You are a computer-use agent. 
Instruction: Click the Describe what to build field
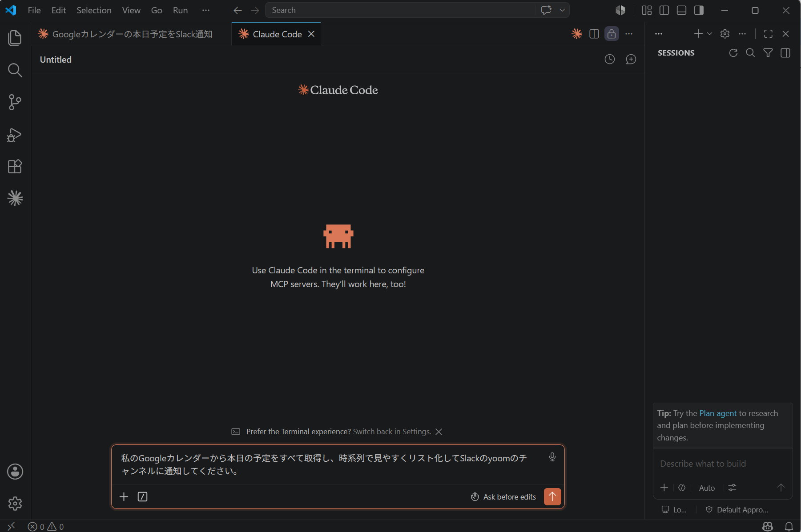point(723,464)
